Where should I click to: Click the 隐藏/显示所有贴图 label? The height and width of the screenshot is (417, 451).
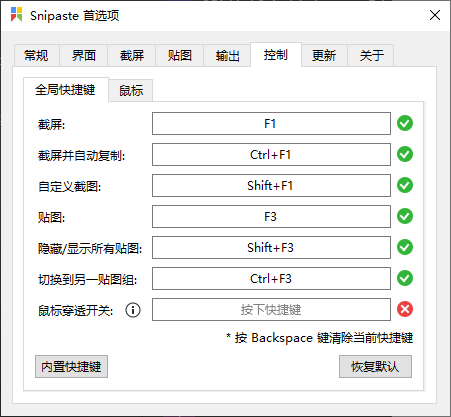pyautogui.click(x=90, y=248)
